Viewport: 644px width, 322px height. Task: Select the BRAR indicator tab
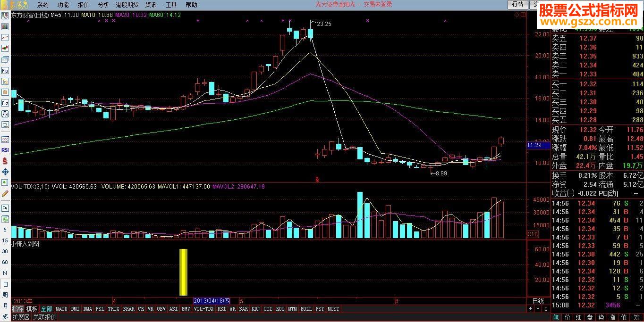tap(128, 309)
